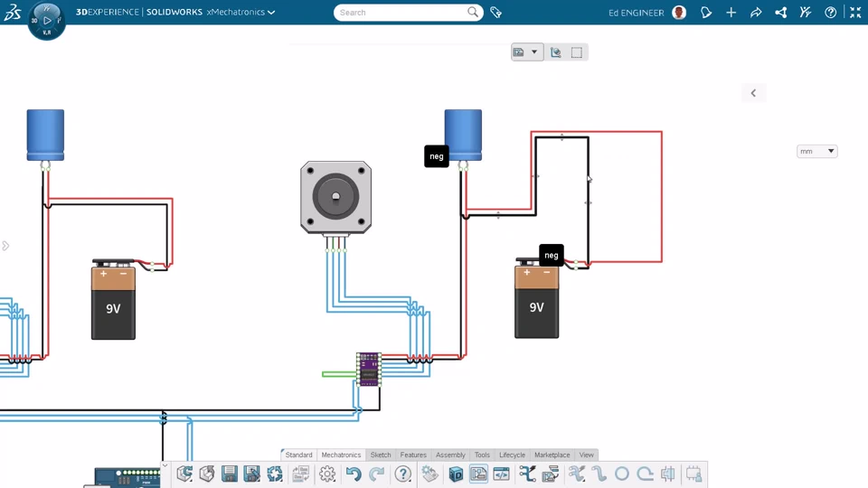Switch to the Mechatronics tab

(x=341, y=455)
